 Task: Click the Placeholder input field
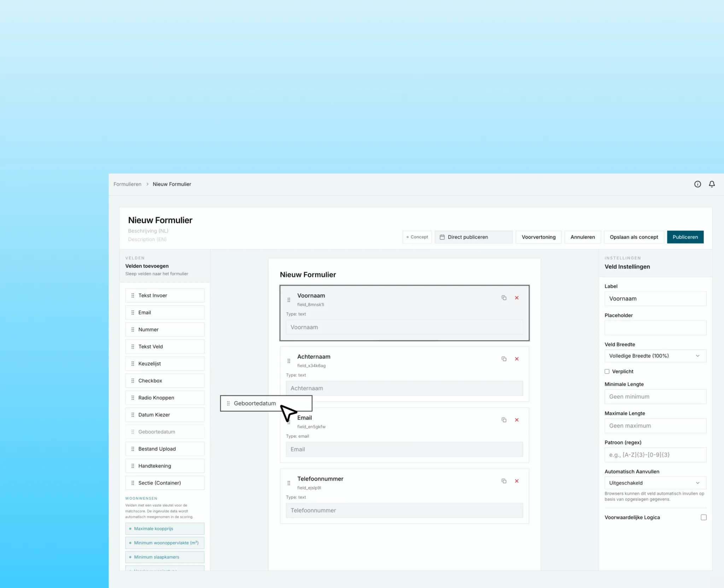[655, 328]
